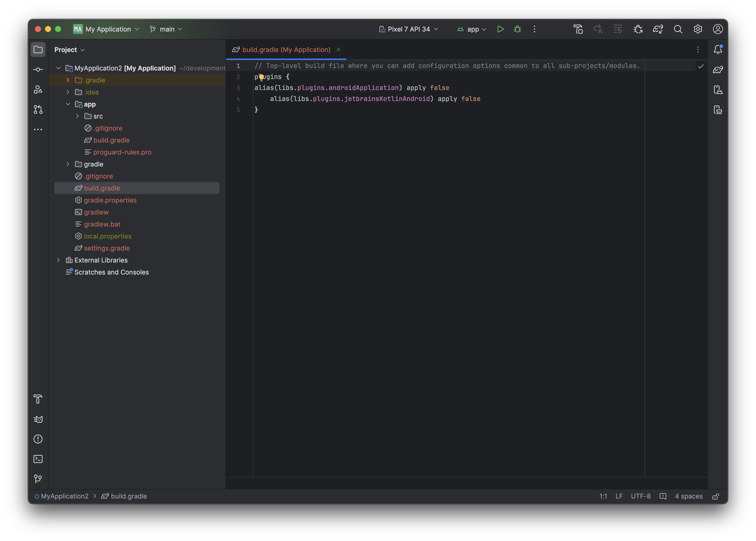Click the Debug app bug icon
The height and width of the screenshot is (541, 756).
coord(517,29)
